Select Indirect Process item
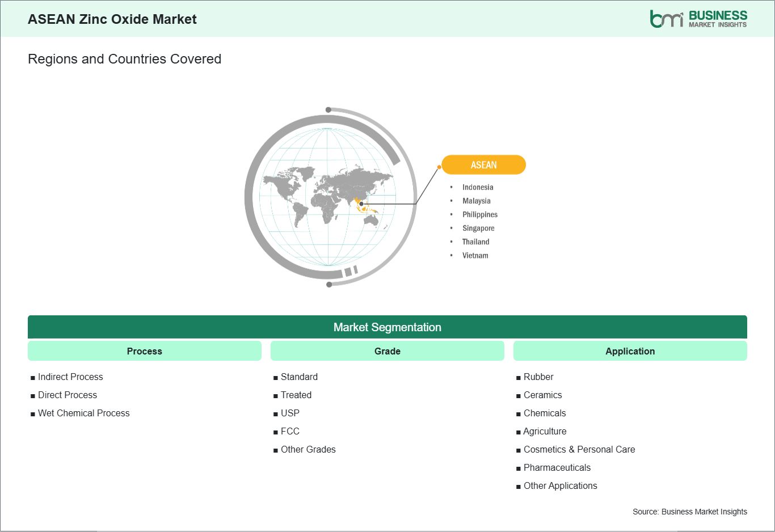Image resolution: width=775 pixels, height=532 pixels. (70, 377)
